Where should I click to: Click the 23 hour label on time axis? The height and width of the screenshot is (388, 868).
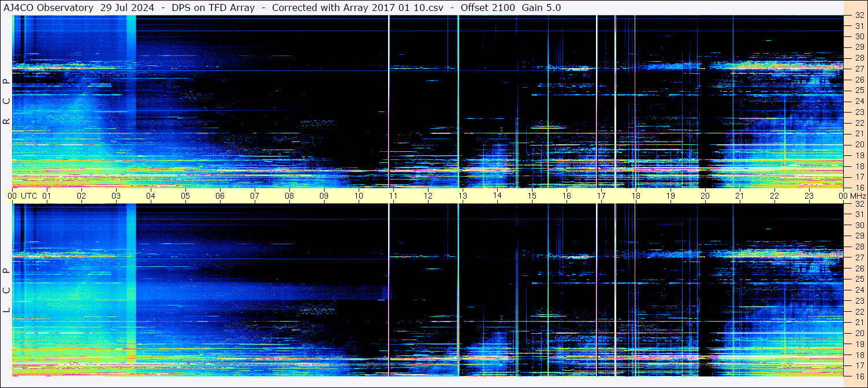tap(809, 196)
